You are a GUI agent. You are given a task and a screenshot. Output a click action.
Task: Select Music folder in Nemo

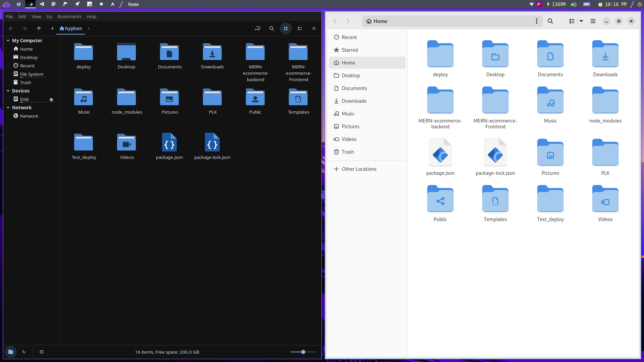tap(84, 101)
